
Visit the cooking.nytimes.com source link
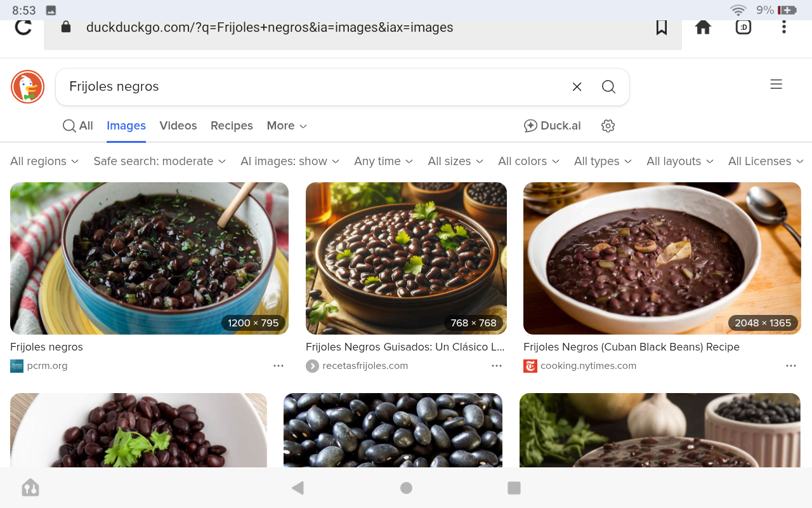click(x=588, y=366)
